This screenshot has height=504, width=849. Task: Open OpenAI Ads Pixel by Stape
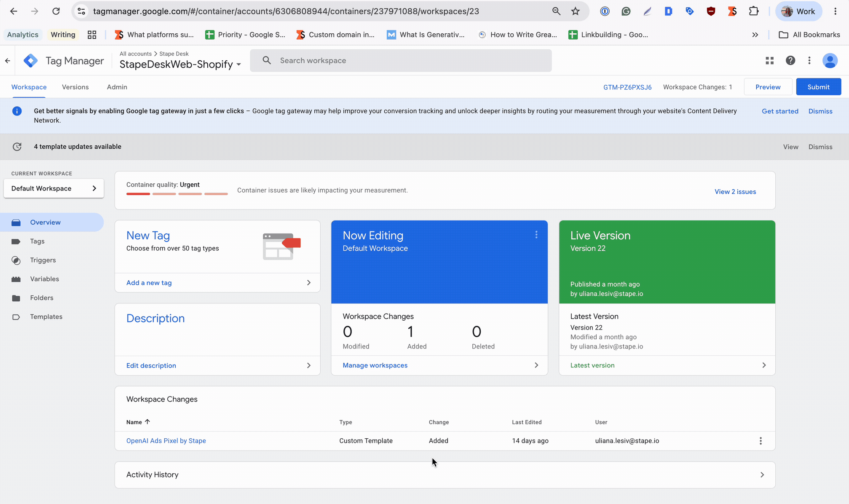166,441
